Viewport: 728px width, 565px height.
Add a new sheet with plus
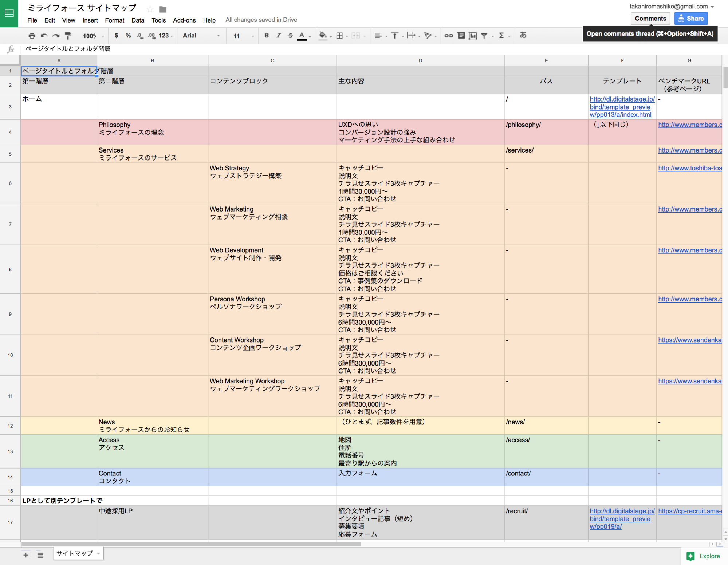point(26,555)
